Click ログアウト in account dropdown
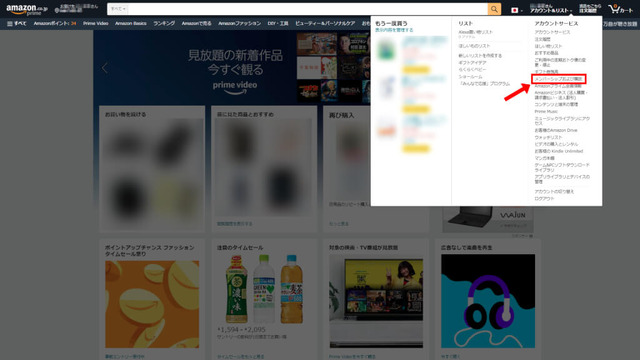This screenshot has height=360, width=640. click(544, 199)
